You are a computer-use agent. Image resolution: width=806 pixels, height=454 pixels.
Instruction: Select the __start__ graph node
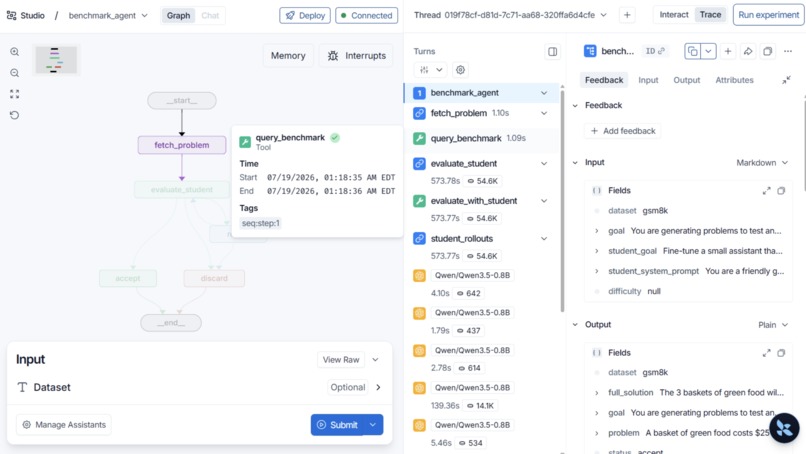click(x=181, y=101)
